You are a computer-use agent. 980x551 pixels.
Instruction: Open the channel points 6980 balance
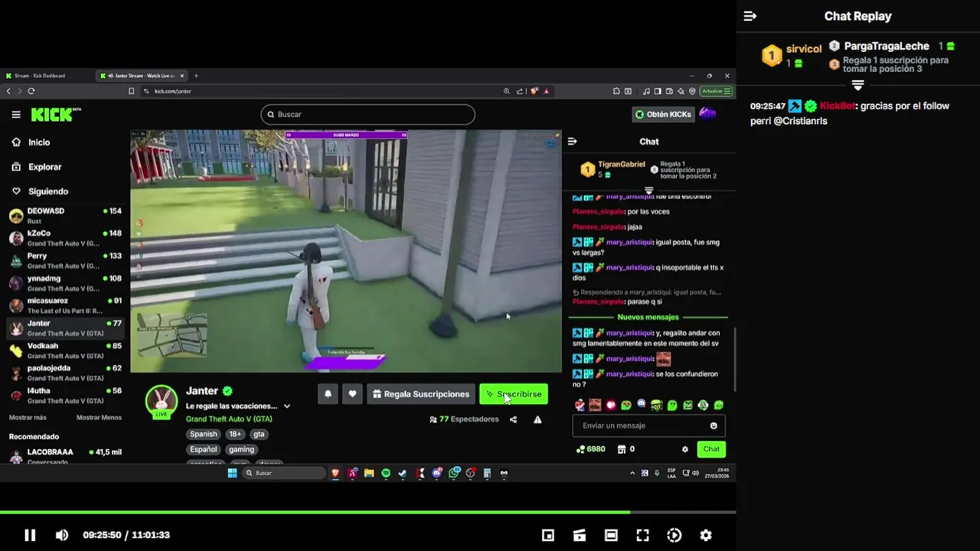(591, 449)
